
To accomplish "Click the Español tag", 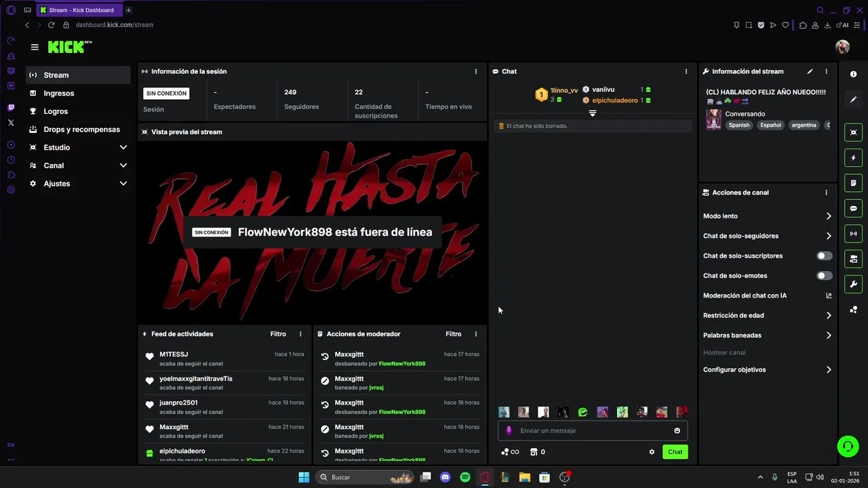I will click(770, 125).
